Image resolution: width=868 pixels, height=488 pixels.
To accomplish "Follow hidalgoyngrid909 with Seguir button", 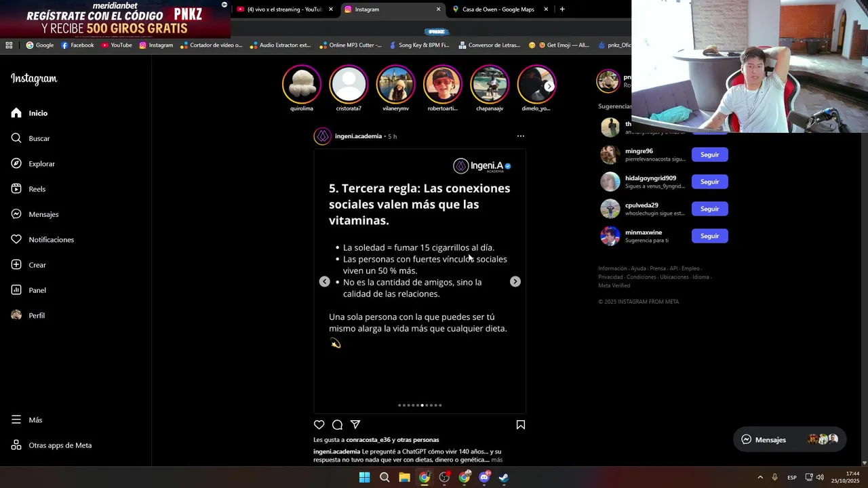I will pos(709,182).
